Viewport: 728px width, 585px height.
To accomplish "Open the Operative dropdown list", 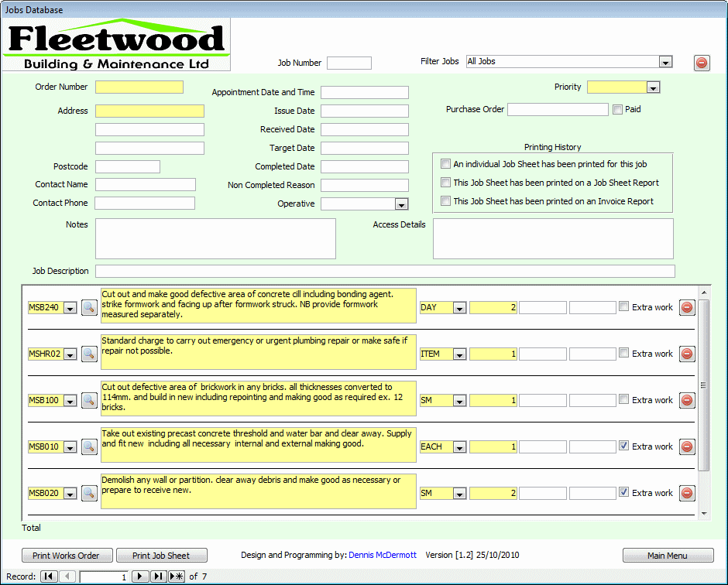I will 401,204.
